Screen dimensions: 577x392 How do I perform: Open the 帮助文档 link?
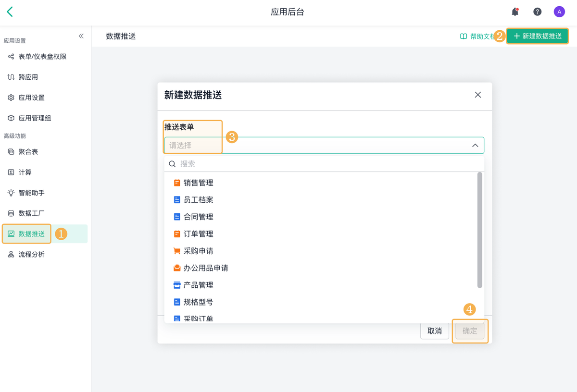477,37
